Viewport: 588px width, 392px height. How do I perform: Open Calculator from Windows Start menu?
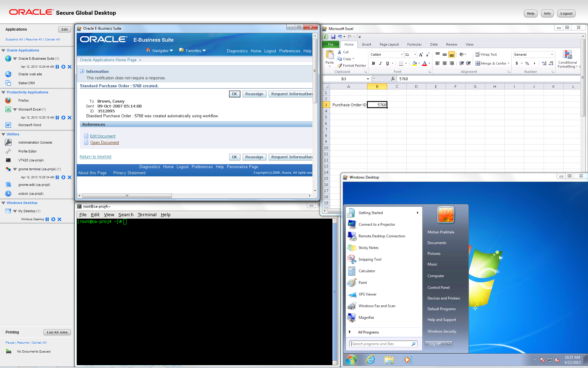(367, 271)
